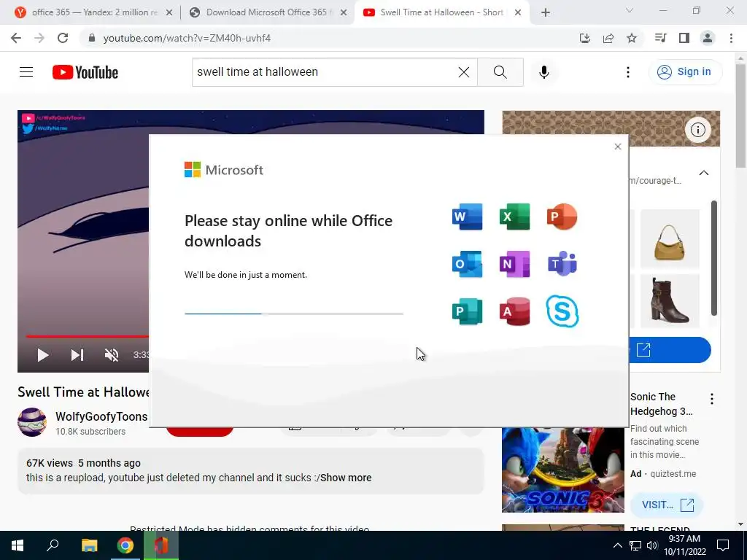The image size is (747, 560).
Task: Clear the YouTube search text
Action: [463, 72]
